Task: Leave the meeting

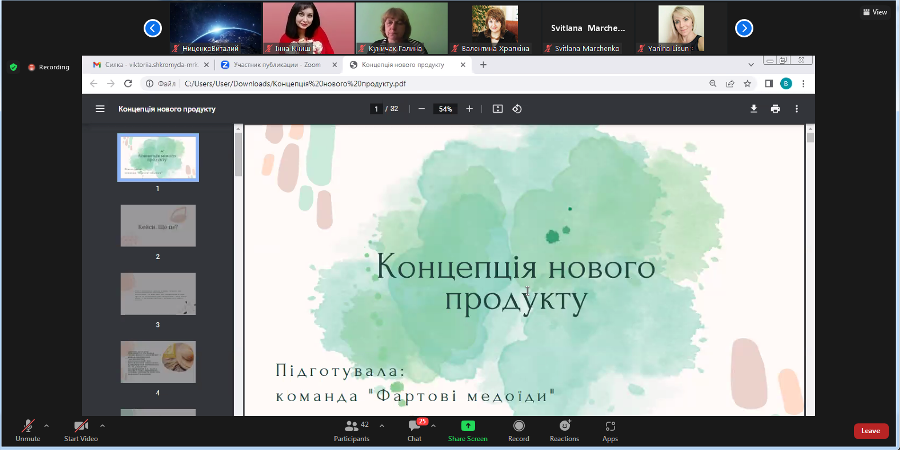Action: click(x=870, y=431)
